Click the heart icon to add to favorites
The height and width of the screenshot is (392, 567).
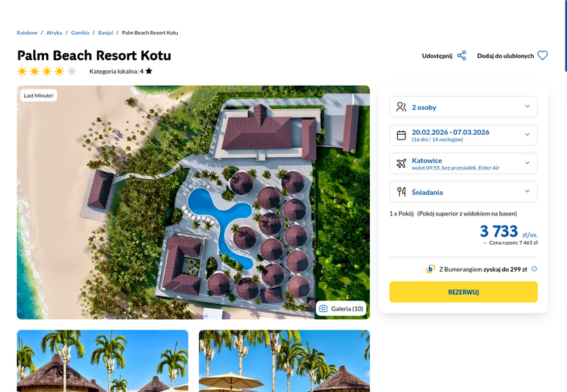(x=542, y=56)
